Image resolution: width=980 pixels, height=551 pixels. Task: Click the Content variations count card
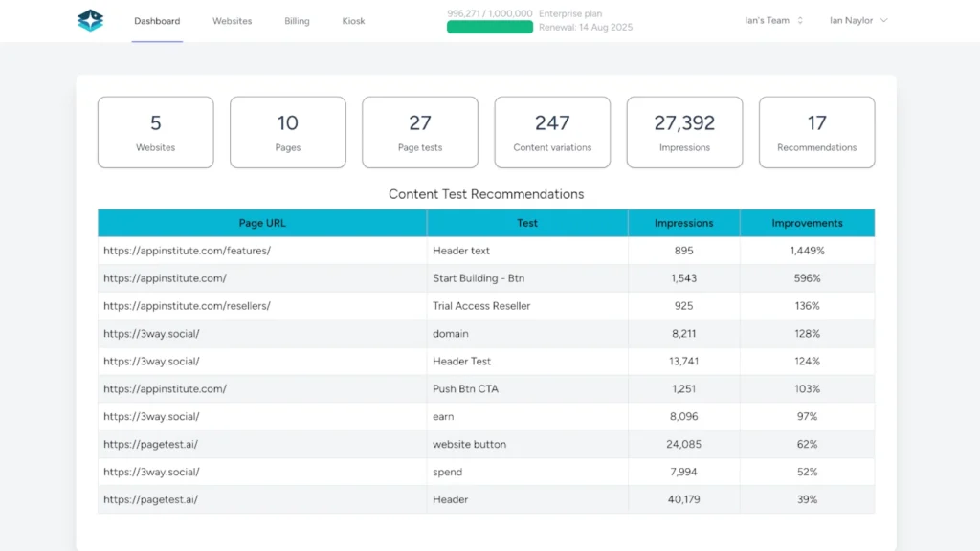coord(552,132)
